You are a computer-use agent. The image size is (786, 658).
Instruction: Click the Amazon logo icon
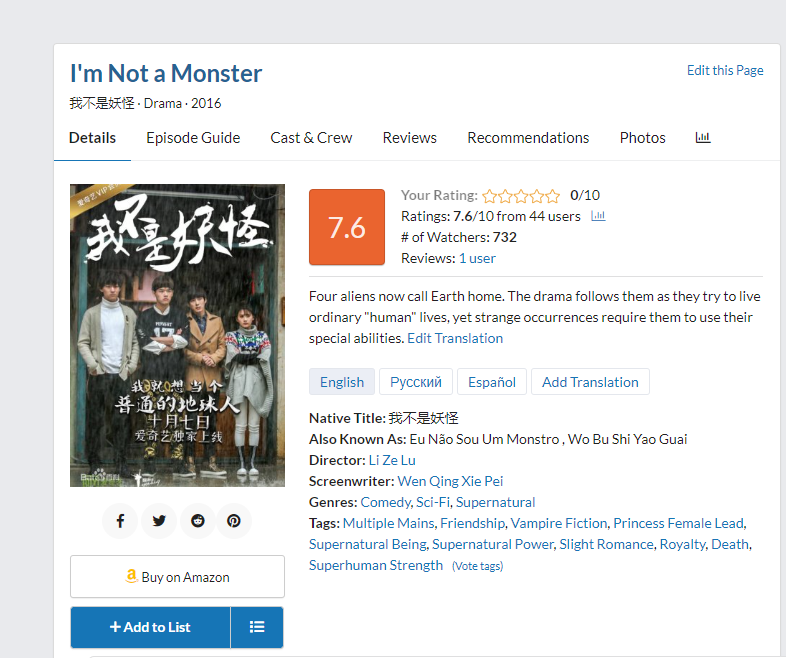(131, 577)
